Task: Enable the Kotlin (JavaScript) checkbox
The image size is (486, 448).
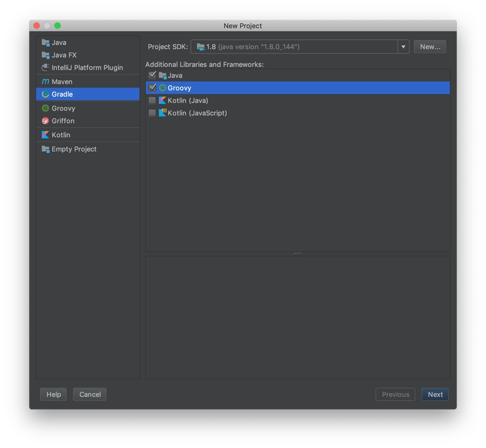Action: coord(152,113)
